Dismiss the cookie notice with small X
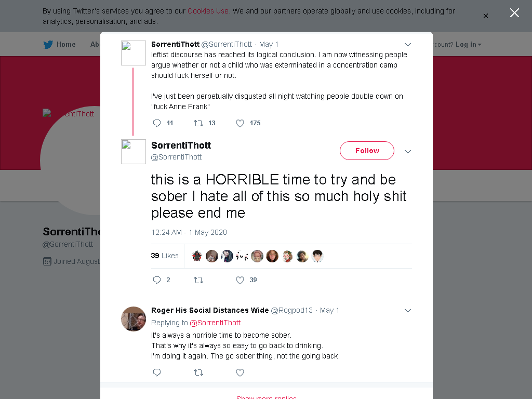532x399 pixels. pos(486,16)
